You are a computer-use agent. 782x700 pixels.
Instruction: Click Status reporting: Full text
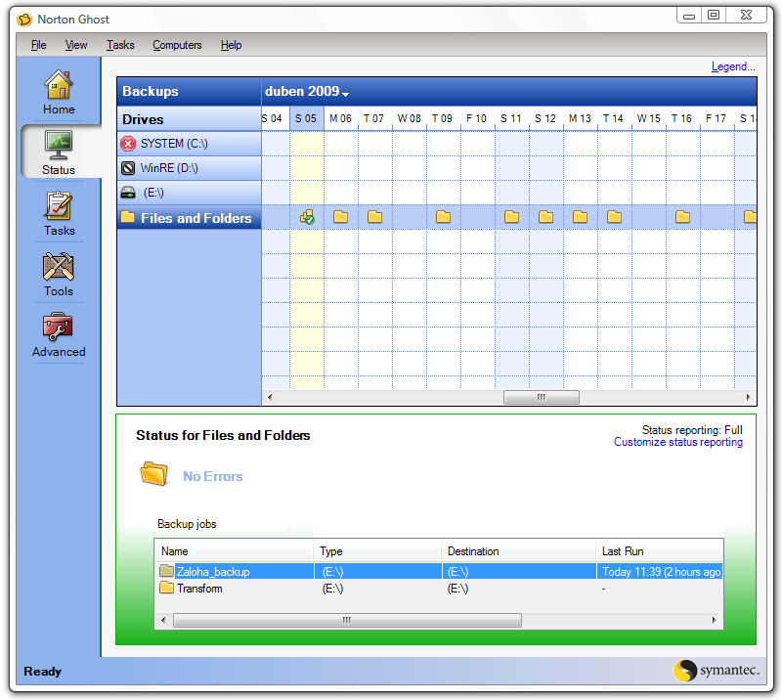coord(692,430)
